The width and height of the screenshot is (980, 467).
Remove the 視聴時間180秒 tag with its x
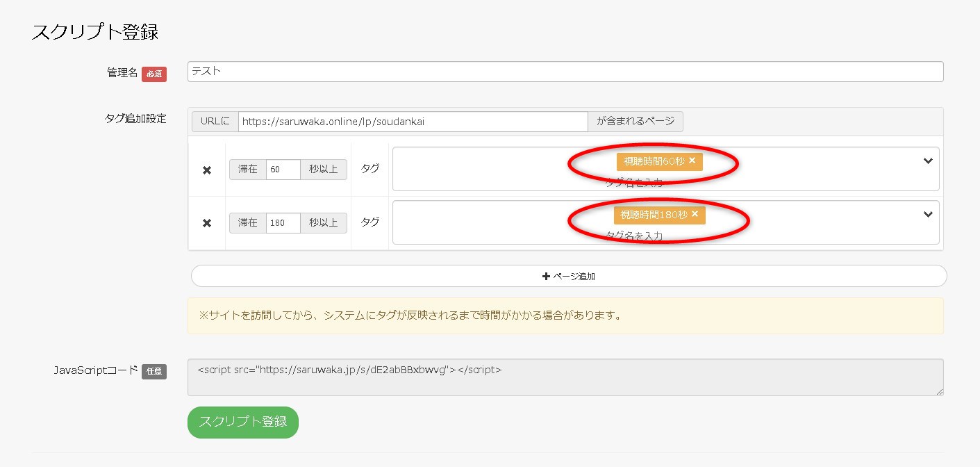click(694, 214)
